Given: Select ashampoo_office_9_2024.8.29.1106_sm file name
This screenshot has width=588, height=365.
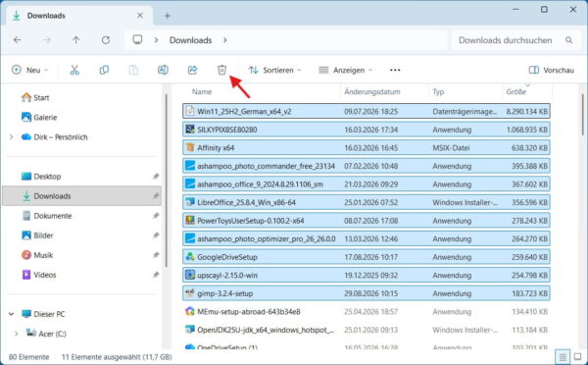Looking at the screenshot, I should point(260,184).
